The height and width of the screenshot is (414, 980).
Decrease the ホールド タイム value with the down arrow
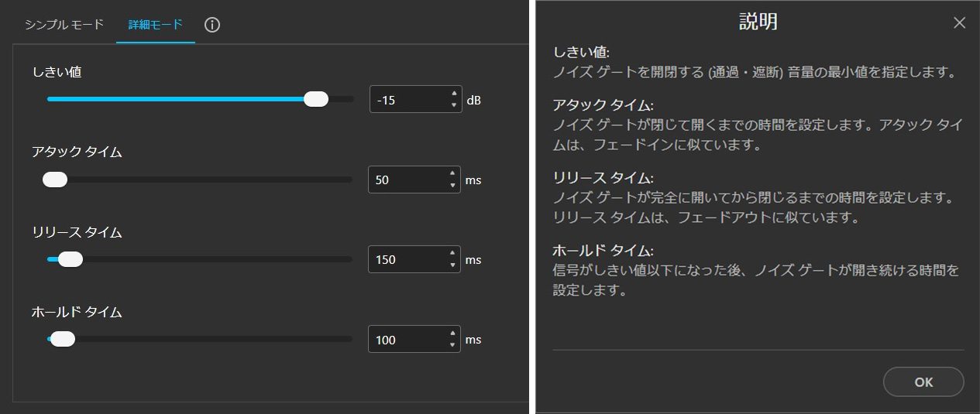pyautogui.click(x=452, y=346)
